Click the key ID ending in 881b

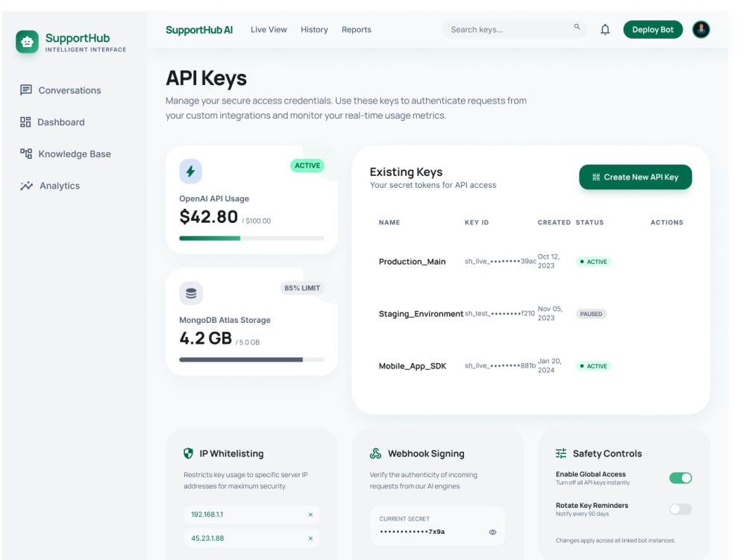[500, 365]
